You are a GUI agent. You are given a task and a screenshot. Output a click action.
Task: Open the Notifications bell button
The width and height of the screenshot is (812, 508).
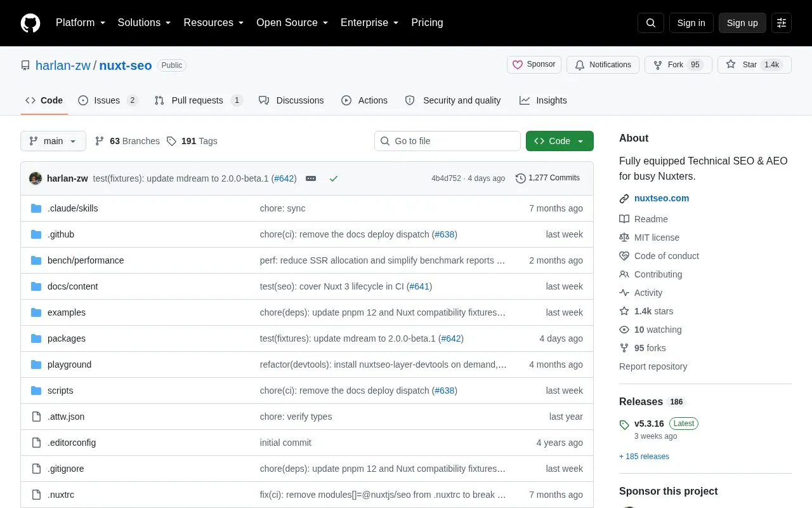(603, 65)
